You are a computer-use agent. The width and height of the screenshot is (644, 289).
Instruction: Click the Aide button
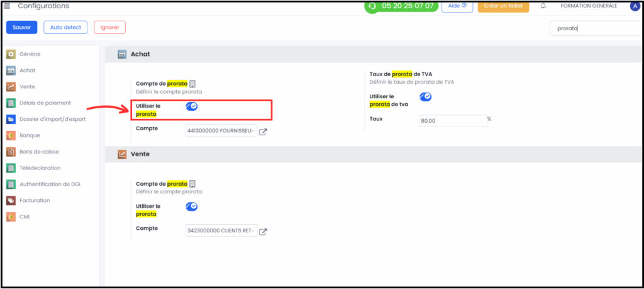(457, 6)
